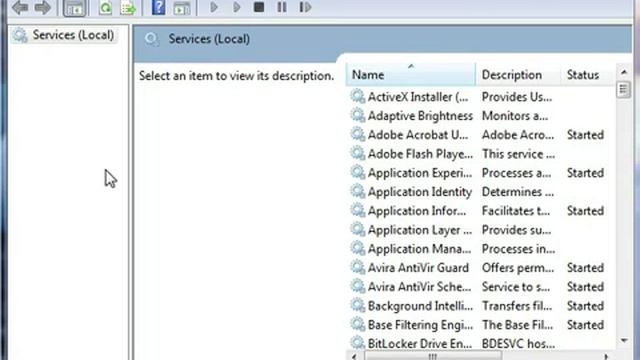Screen dimensions: 640x360
Task: Click the horizontal scrollbar thumb
Action: 433,357
